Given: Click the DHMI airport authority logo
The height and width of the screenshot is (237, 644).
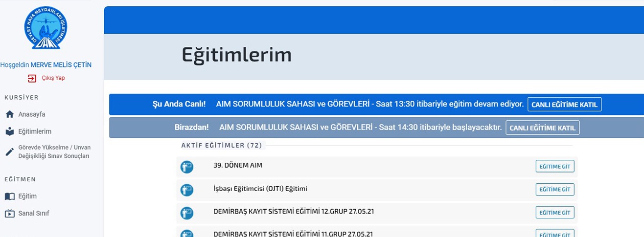Looking at the screenshot, I should (x=46, y=28).
